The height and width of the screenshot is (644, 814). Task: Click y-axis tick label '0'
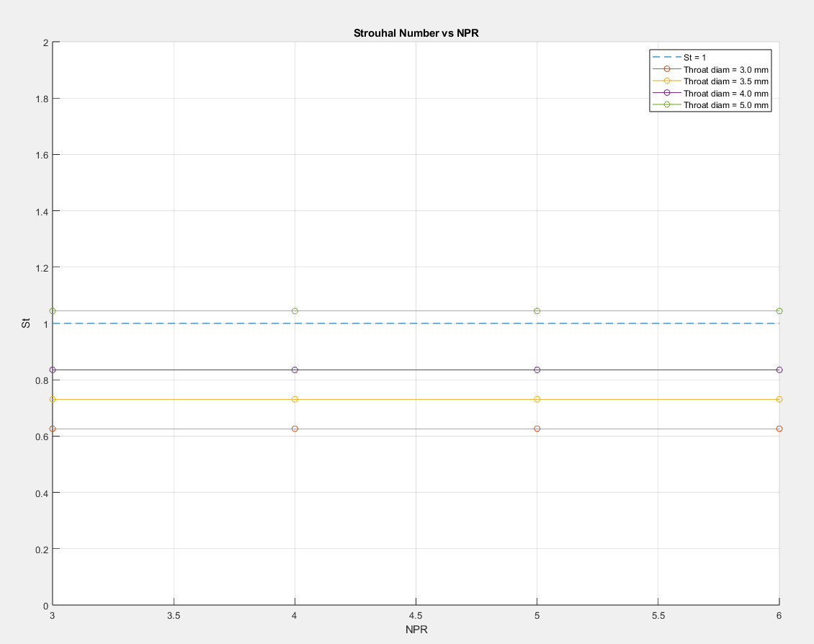45,606
